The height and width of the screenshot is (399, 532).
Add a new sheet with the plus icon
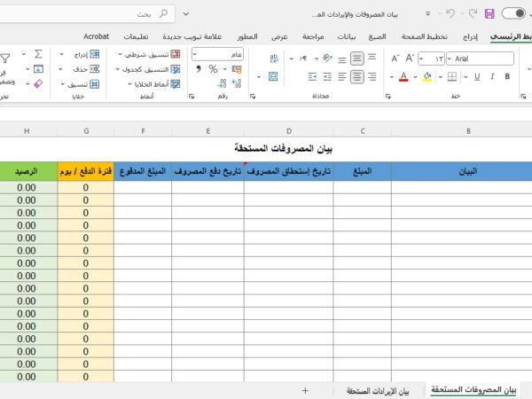[305, 390]
